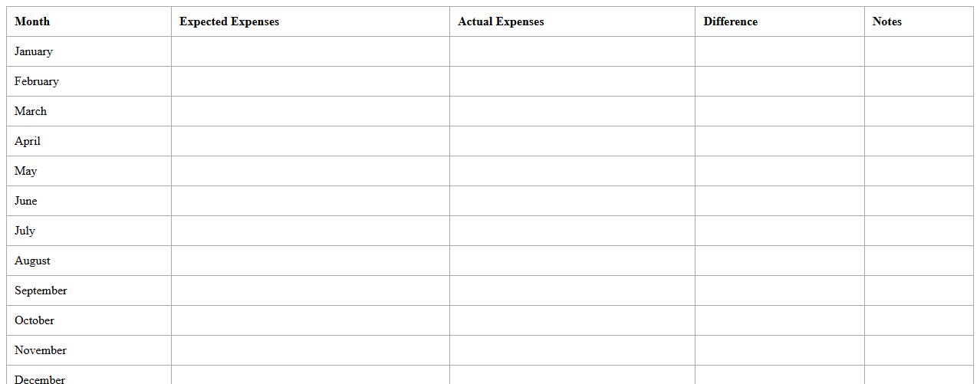Select June's Expected Expenses cell
The height and width of the screenshot is (384, 980).
pyautogui.click(x=310, y=201)
